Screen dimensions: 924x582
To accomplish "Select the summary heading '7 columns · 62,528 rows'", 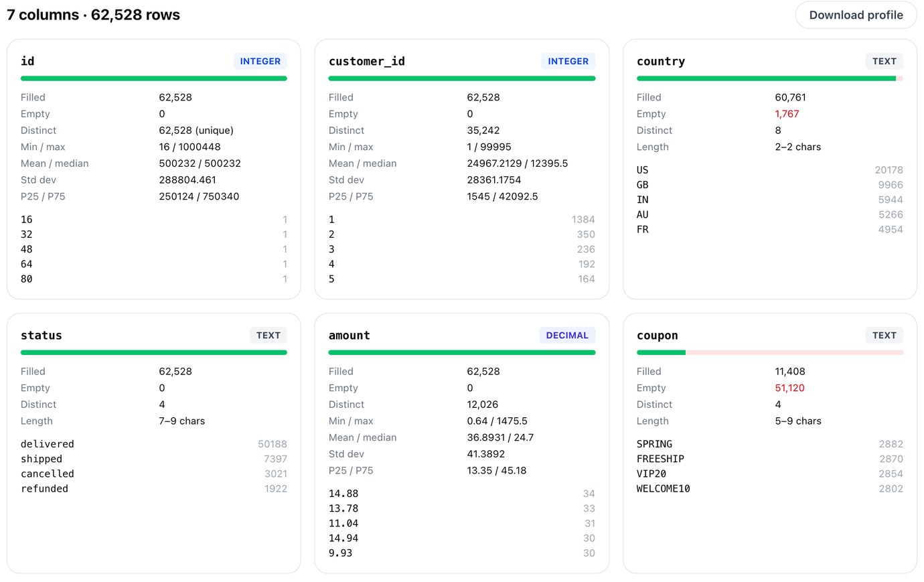I will (x=94, y=15).
